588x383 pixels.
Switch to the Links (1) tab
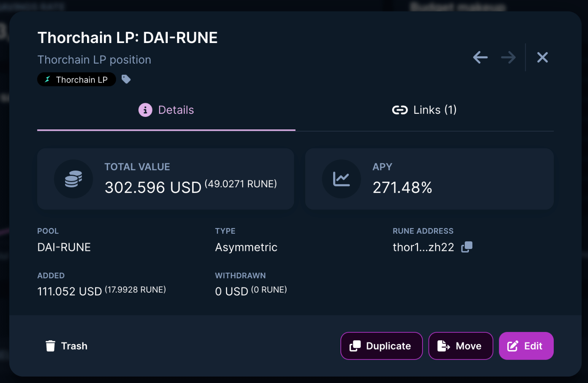424,110
